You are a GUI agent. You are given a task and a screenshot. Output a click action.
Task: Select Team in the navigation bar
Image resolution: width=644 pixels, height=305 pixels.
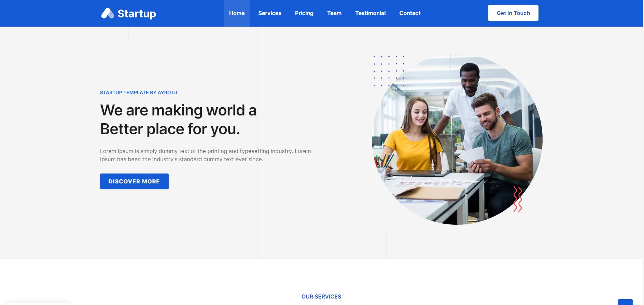point(334,13)
